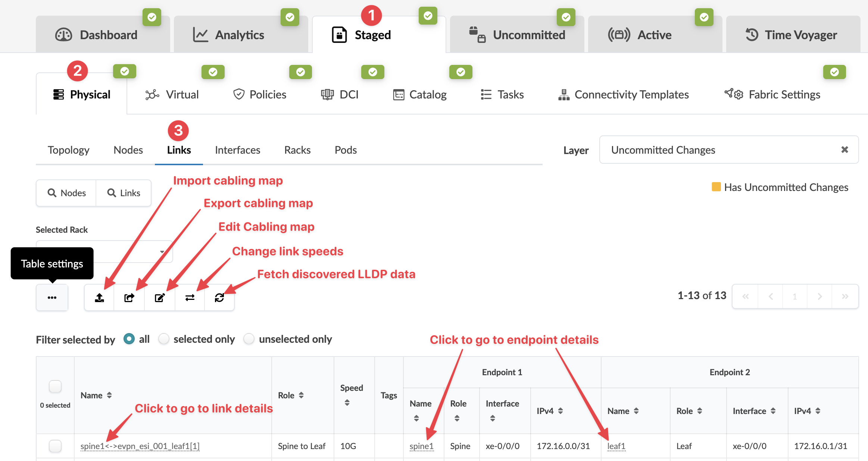The width and height of the screenshot is (868, 461).
Task: Click the Change link speeds arrows icon
Action: [x=190, y=297]
